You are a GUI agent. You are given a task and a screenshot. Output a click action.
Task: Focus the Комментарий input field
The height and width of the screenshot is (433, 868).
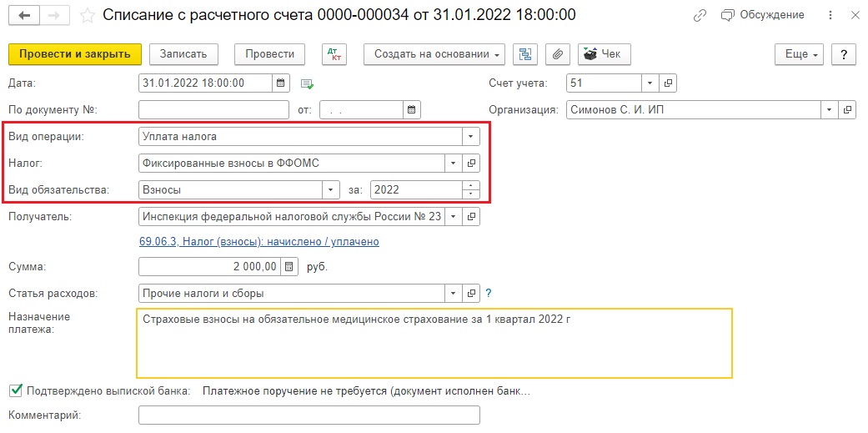(309, 415)
